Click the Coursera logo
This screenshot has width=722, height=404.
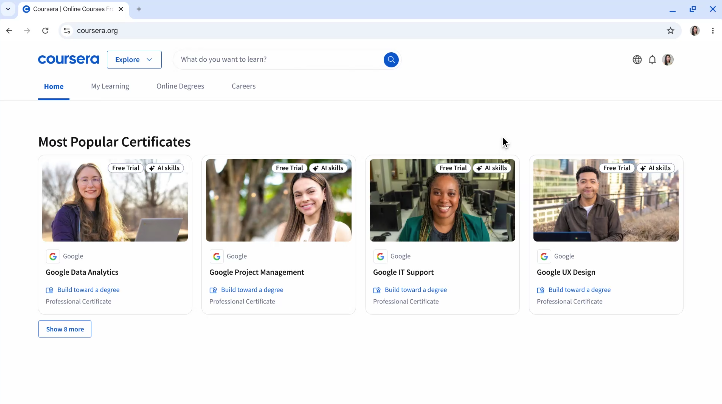(68, 60)
